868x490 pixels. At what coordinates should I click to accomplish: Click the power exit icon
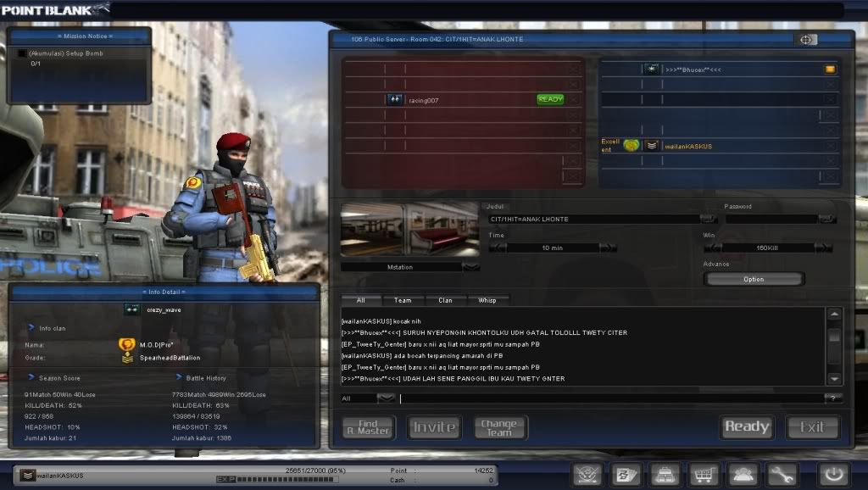834,475
